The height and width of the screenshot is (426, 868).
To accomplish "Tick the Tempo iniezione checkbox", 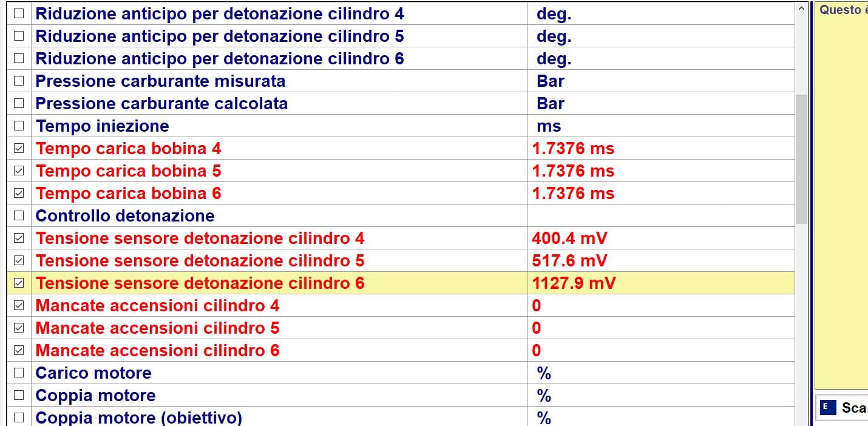I will pos(19,126).
